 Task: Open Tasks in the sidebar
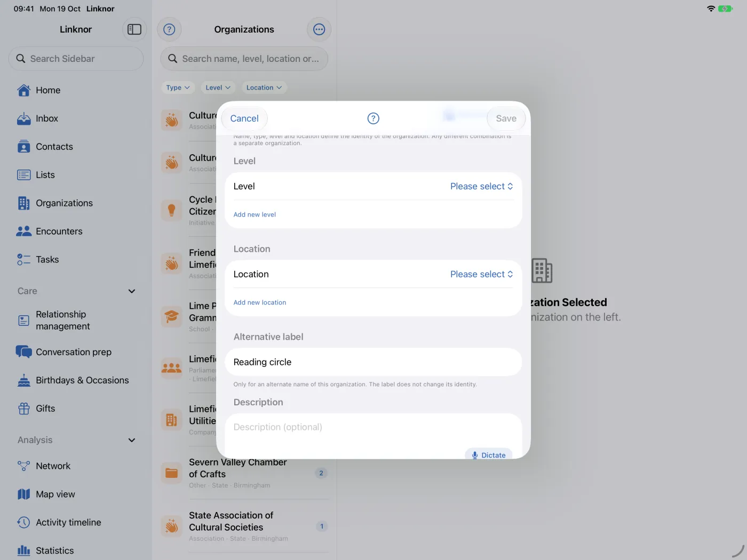tap(76, 260)
